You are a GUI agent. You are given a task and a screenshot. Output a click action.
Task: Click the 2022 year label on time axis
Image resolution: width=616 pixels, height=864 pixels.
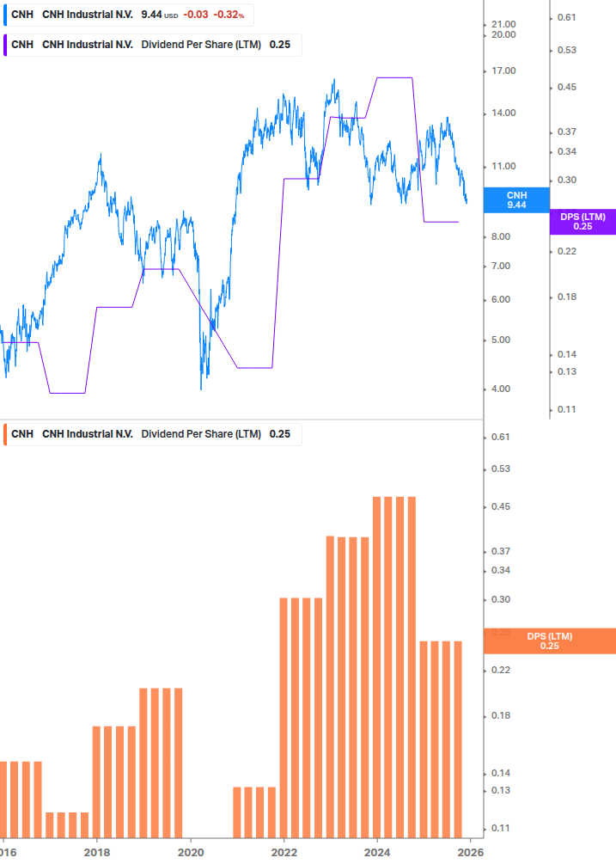tap(284, 853)
